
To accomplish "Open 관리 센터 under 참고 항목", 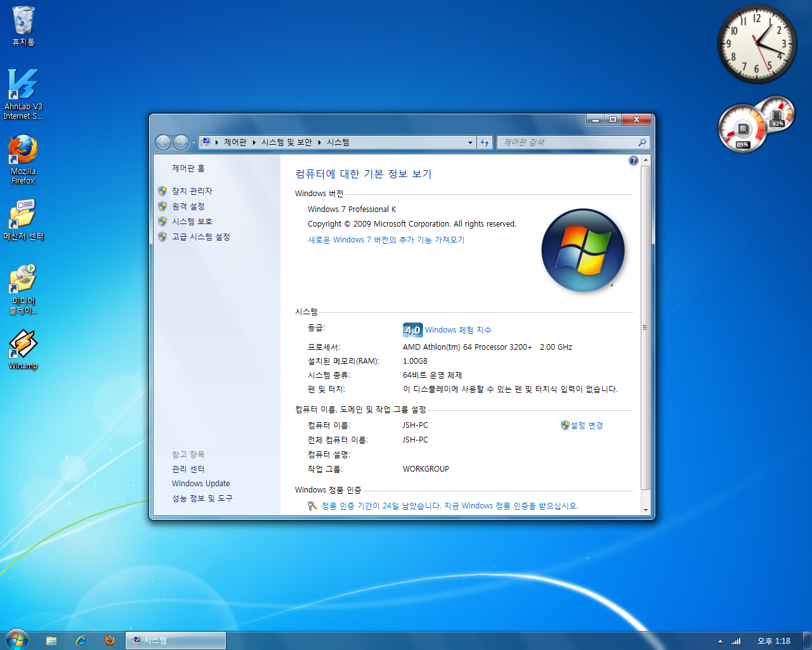I will (x=188, y=469).
